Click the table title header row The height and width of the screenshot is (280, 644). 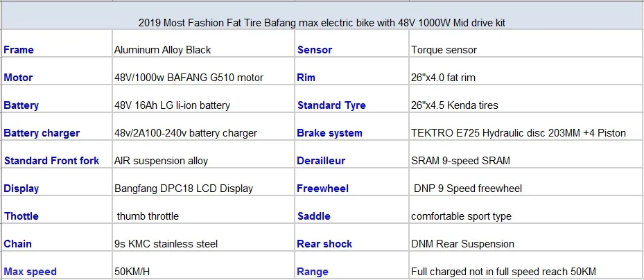(322, 23)
